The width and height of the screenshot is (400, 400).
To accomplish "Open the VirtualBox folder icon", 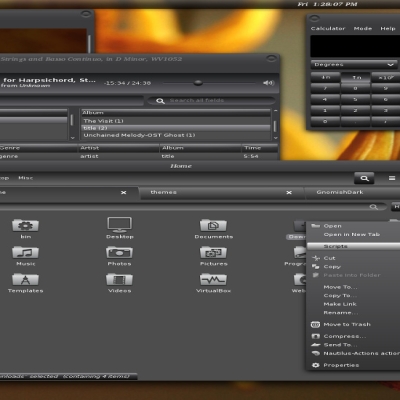I will 213,280.
